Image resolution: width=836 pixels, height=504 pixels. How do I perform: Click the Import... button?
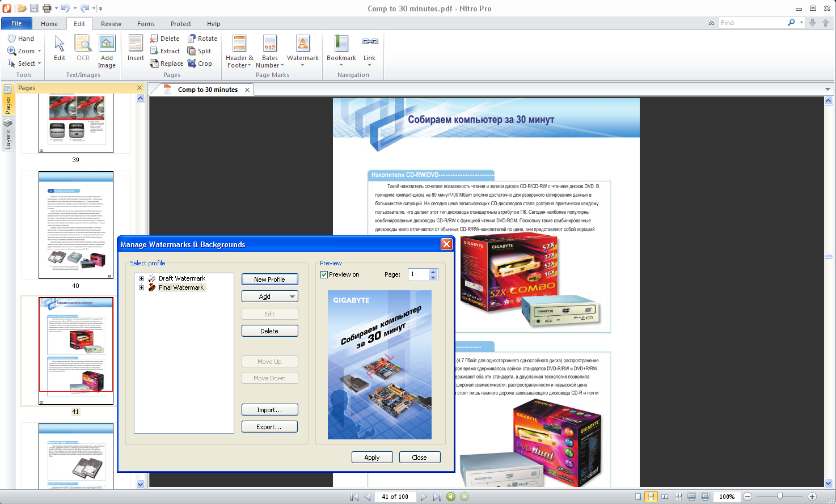coord(269,409)
